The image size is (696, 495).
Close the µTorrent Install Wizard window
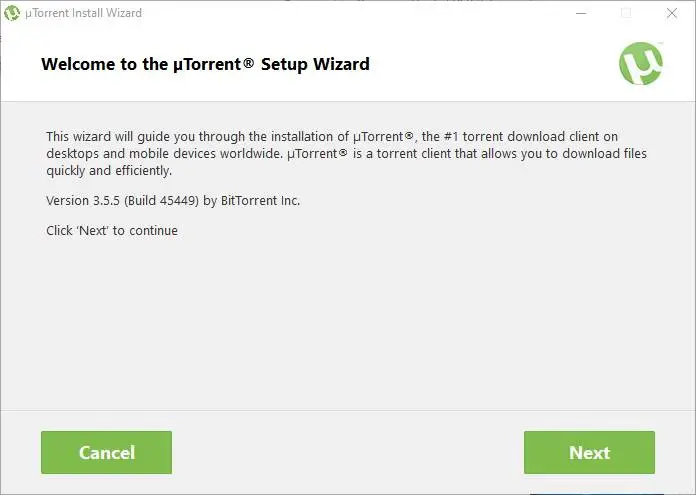[x=672, y=14]
